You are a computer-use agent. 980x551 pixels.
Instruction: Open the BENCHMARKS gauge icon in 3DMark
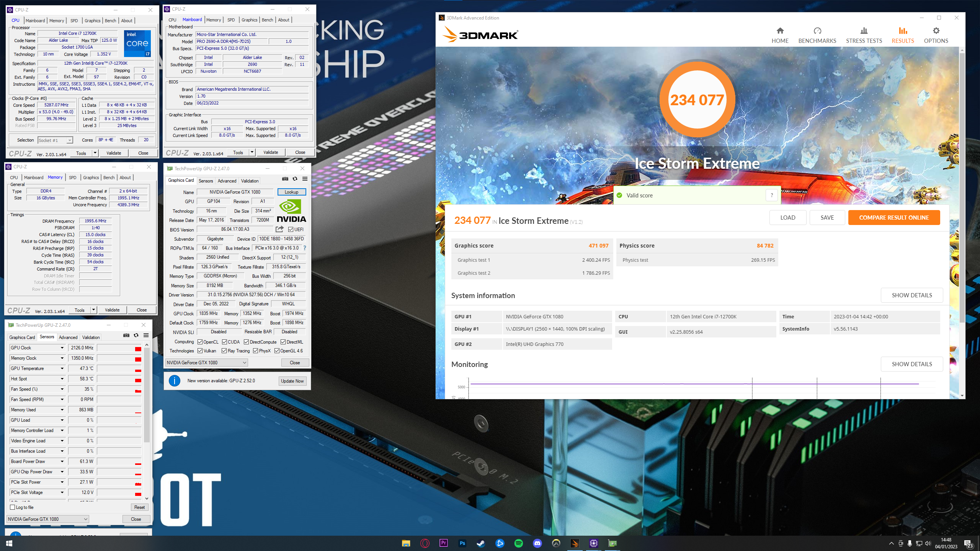(x=817, y=31)
